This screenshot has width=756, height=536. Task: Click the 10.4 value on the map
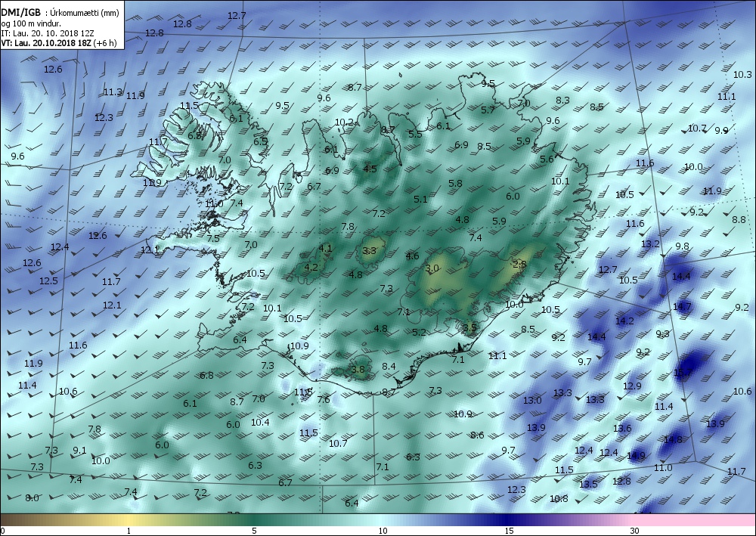pyautogui.click(x=260, y=423)
